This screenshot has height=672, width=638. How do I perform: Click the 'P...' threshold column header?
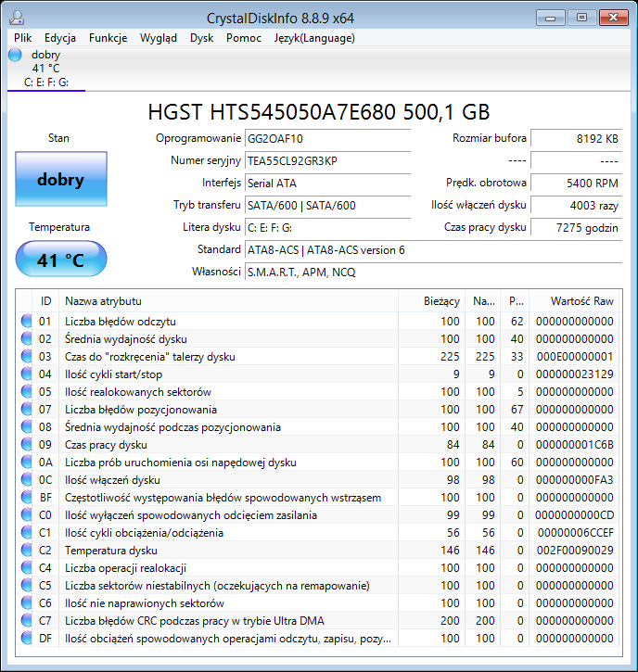(516, 301)
